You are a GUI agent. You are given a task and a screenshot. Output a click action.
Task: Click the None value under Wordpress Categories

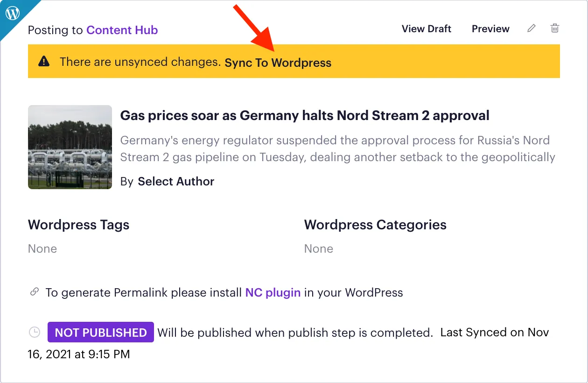click(x=319, y=249)
